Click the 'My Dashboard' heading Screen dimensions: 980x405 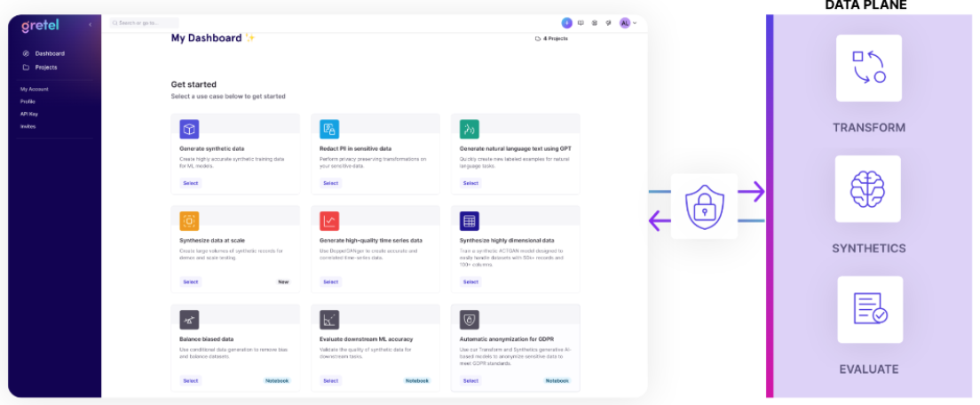point(206,37)
